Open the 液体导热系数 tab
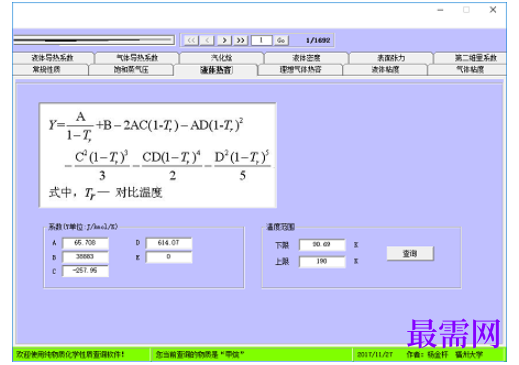Screen dimensions: 519x365 coord(53,58)
